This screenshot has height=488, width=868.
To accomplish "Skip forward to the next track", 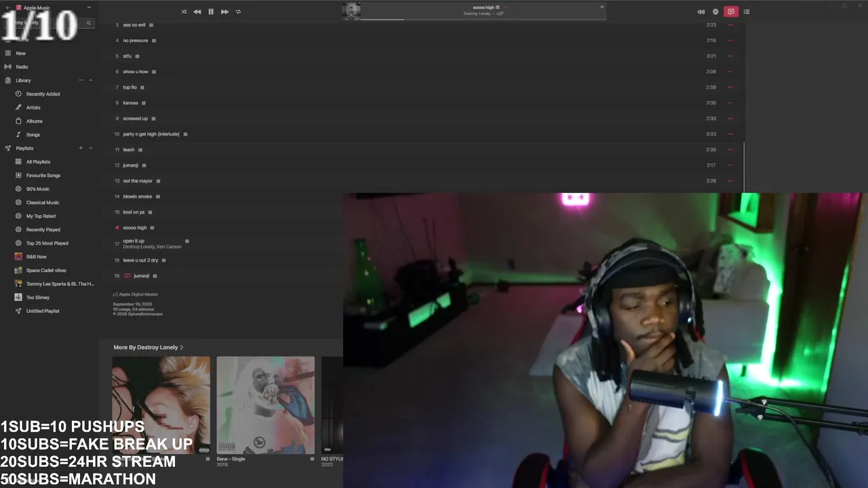I will coord(224,12).
